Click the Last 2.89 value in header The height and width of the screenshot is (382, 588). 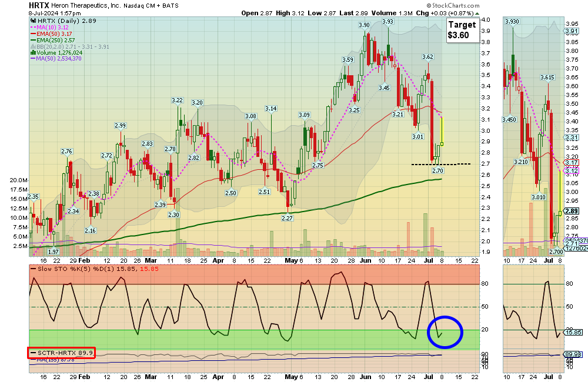(x=353, y=13)
